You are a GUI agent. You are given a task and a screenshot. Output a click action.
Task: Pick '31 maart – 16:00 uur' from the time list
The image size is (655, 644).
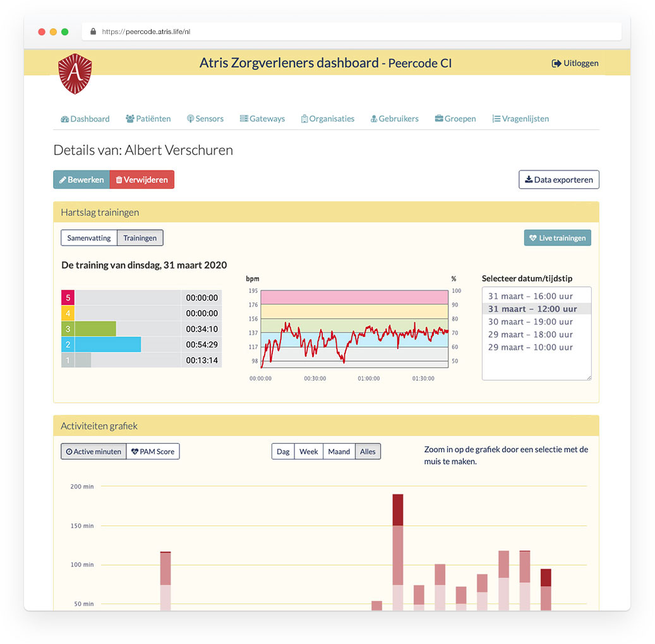(x=536, y=295)
